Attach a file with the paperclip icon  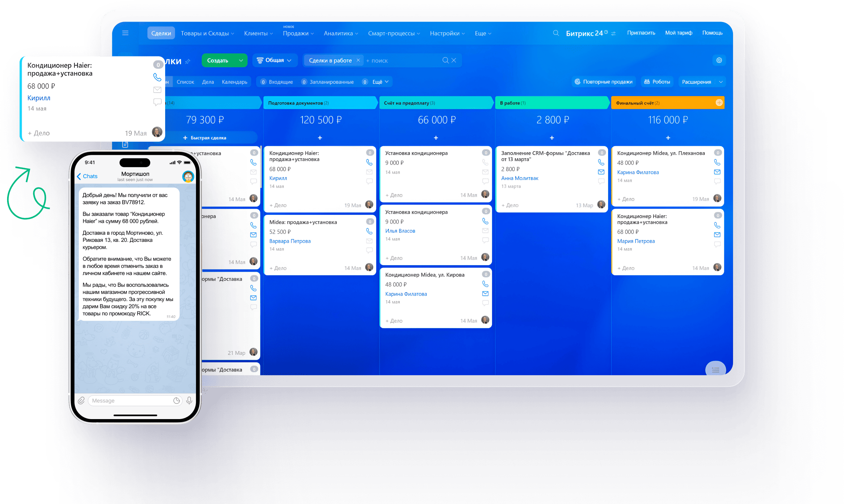[x=81, y=400]
